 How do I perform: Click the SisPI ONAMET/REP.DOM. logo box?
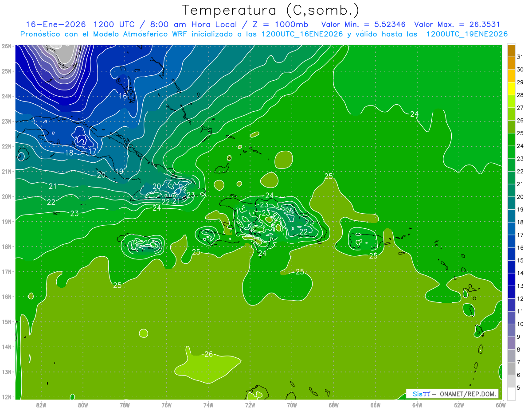click(452, 394)
